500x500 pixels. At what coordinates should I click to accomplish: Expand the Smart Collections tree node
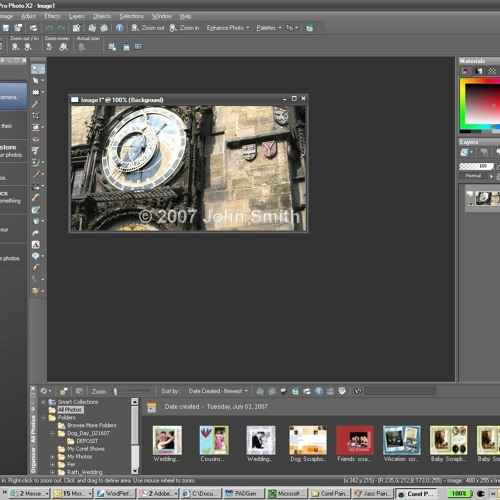pos(43,402)
